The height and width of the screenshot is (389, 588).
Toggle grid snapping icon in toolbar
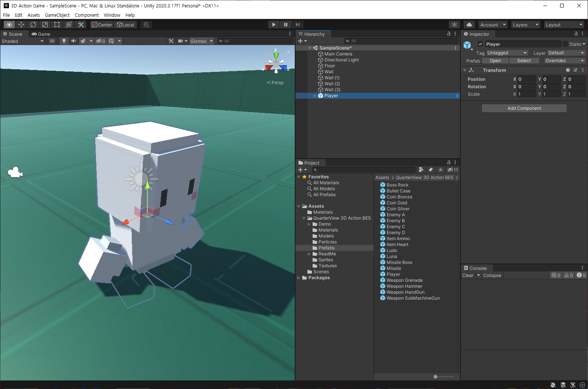click(146, 25)
